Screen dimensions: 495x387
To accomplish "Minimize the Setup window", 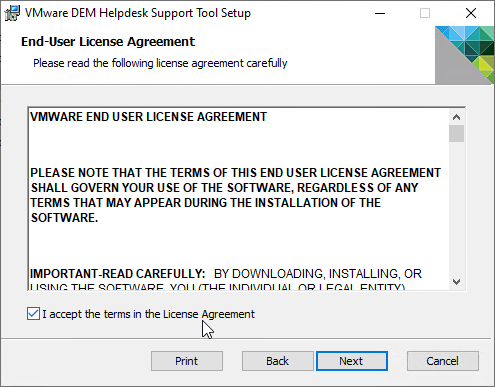I will 380,13.
